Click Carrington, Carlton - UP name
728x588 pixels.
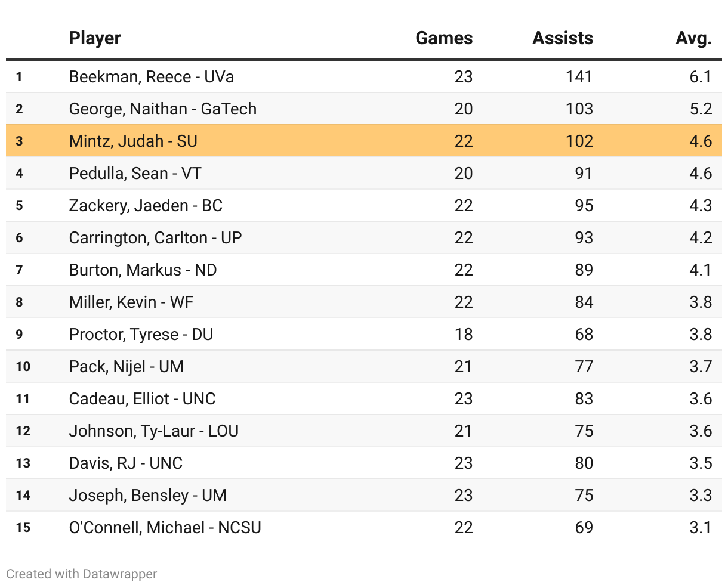(x=155, y=238)
